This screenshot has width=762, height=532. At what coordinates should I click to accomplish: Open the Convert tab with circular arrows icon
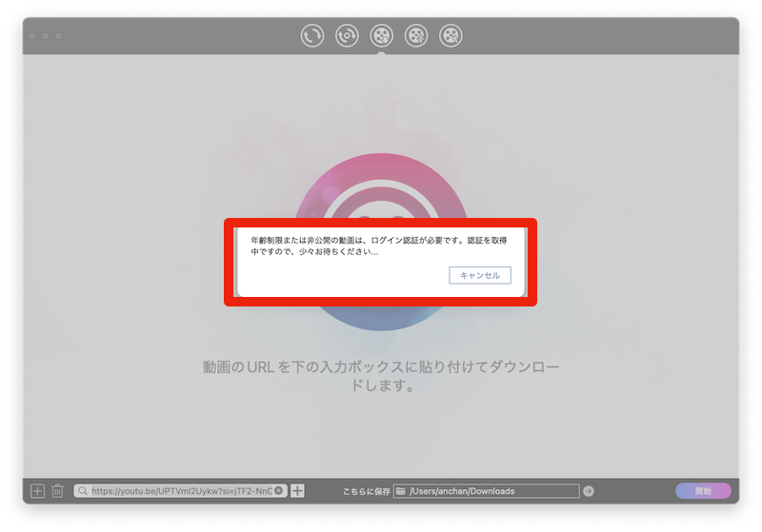(312, 35)
